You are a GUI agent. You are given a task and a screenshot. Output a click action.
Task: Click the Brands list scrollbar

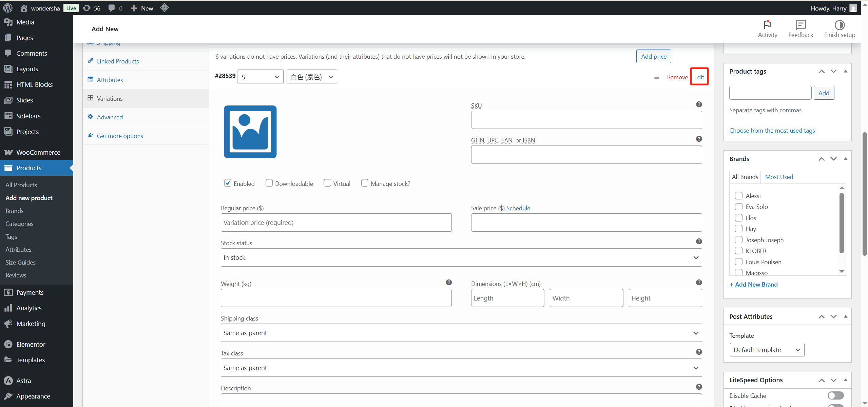click(x=841, y=224)
